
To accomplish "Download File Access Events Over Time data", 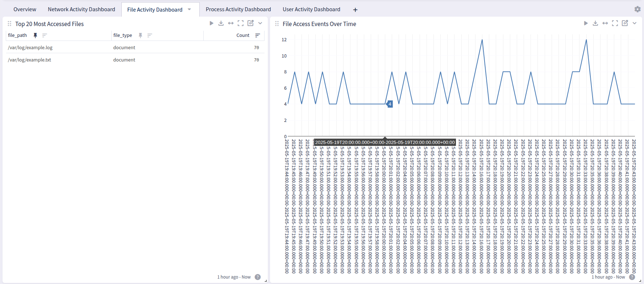I will 595,23.
